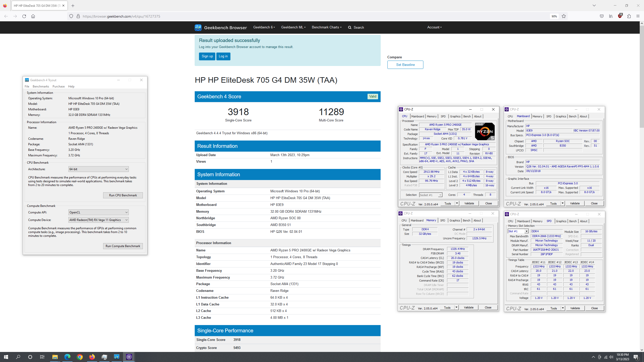Click Validate in CPU-Z CPU window
Image resolution: width=644 pixels, height=362 pixels.
[x=469, y=203]
